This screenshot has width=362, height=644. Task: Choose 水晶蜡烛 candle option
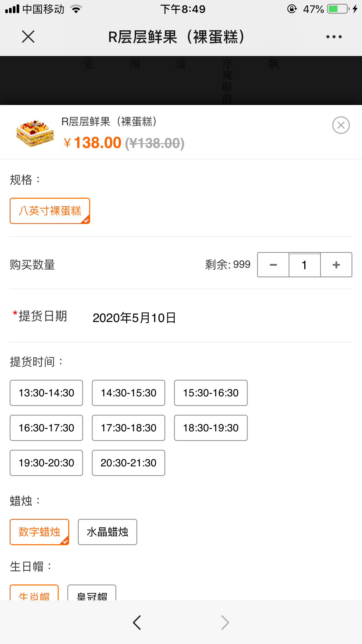tap(107, 532)
